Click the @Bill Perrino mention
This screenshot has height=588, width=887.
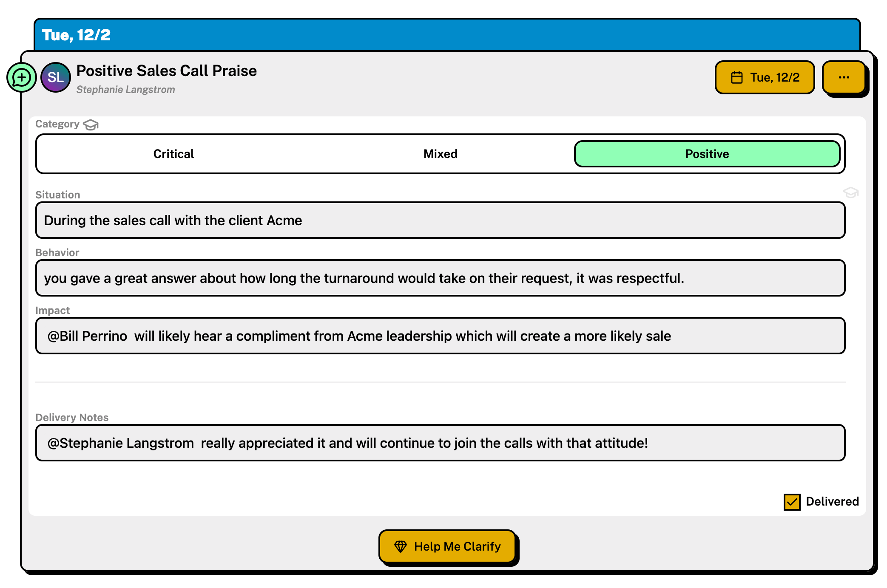pos(88,336)
